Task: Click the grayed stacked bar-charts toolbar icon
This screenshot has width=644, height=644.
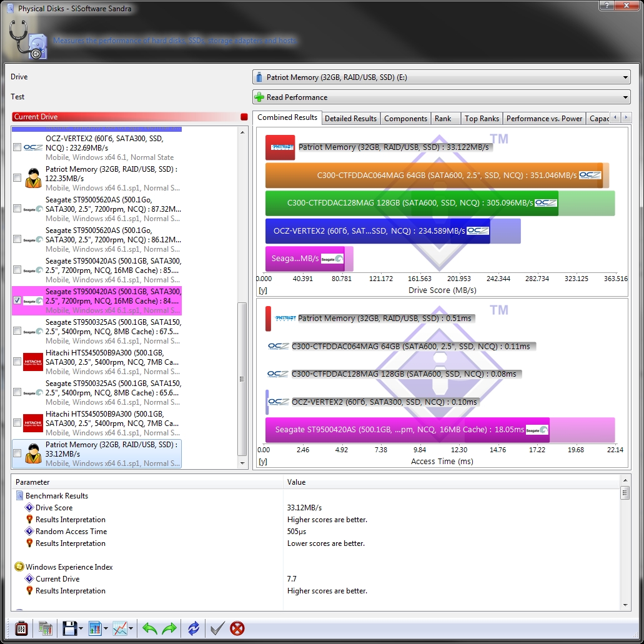Action: coord(45,628)
